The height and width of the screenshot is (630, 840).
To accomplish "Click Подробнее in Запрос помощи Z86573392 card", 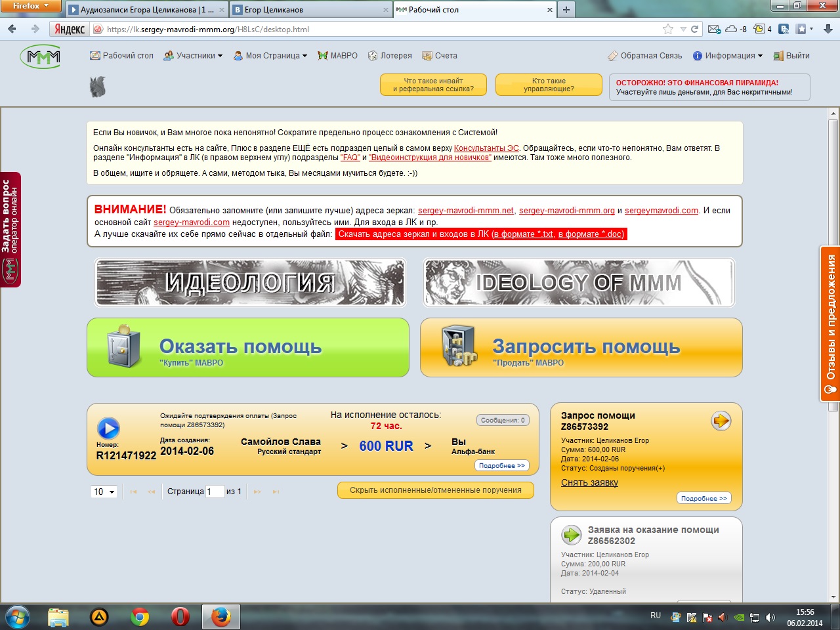I will [x=704, y=498].
